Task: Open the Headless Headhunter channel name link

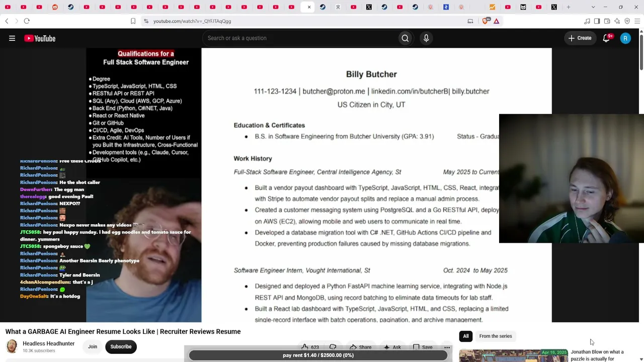Action: pos(48,343)
